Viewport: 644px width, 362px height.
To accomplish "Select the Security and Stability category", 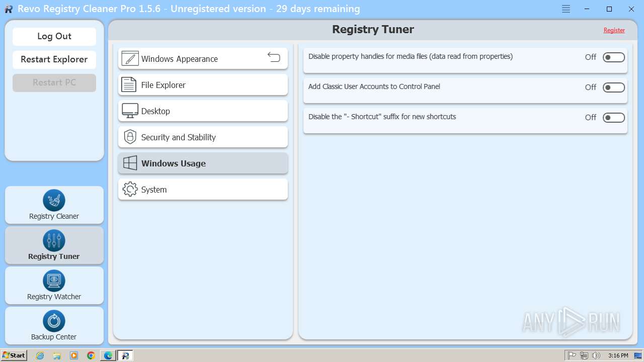I will 203,137.
